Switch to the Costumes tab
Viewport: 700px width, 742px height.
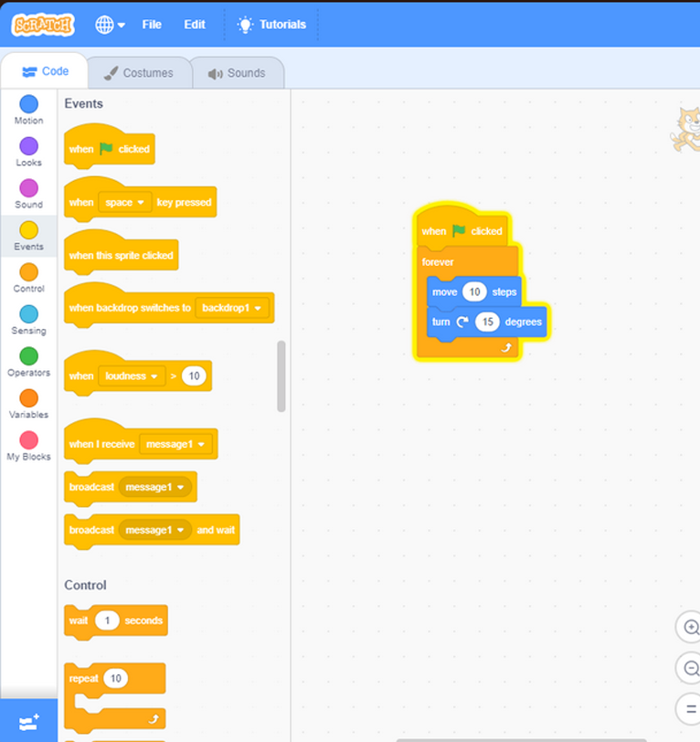(138, 73)
